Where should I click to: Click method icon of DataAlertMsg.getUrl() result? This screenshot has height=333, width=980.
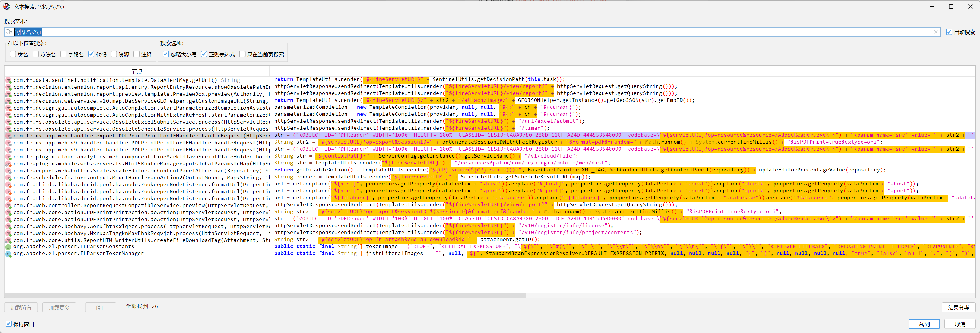tap(8, 80)
